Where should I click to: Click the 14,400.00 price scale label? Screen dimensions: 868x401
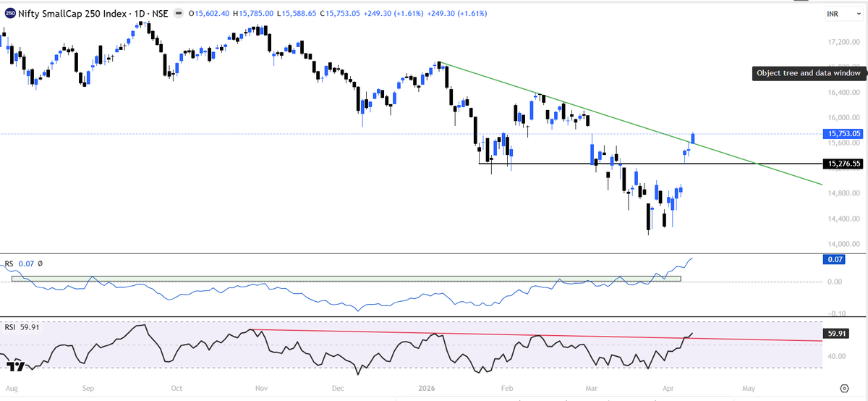pyautogui.click(x=845, y=219)
